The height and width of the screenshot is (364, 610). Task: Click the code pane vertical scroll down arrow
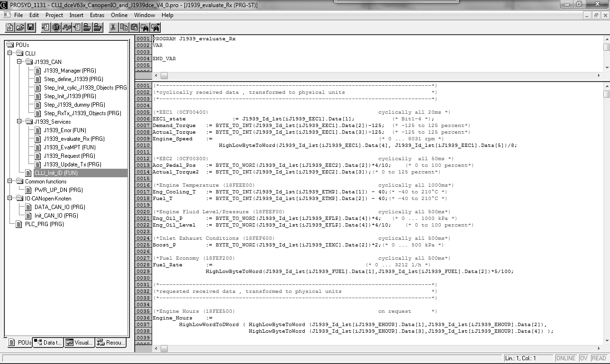(606, 341)
